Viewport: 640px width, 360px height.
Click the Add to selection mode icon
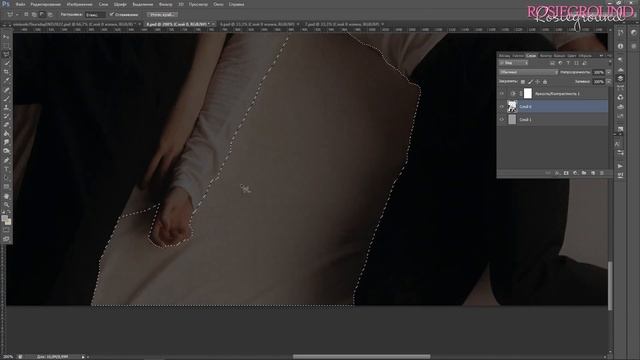34,14
